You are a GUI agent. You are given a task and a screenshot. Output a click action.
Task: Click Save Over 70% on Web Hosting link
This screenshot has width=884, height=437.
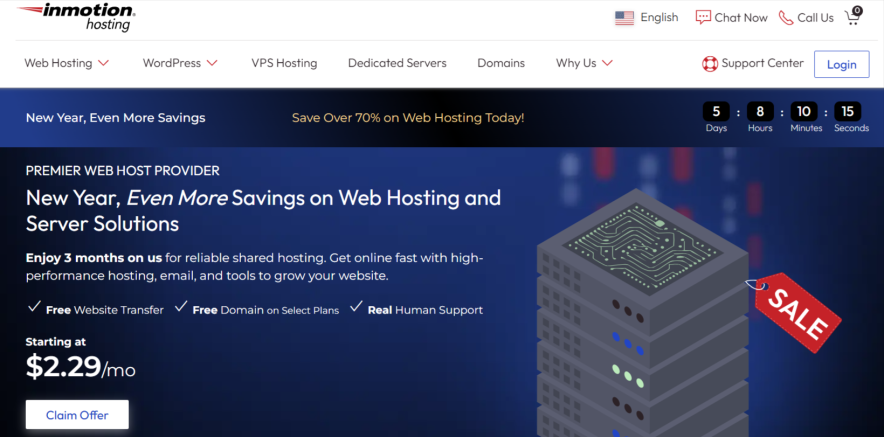[x=408, y=118]
